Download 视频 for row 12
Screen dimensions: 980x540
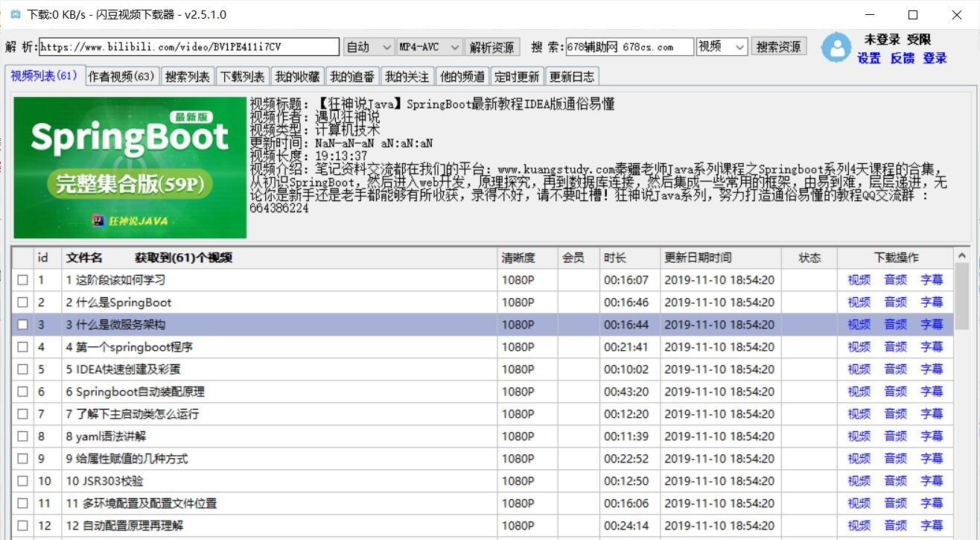coord(859,526)
